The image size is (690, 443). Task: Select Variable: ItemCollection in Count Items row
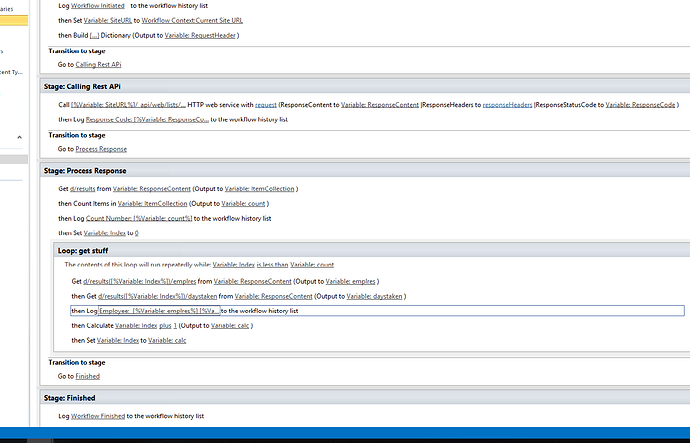(153, 203)
